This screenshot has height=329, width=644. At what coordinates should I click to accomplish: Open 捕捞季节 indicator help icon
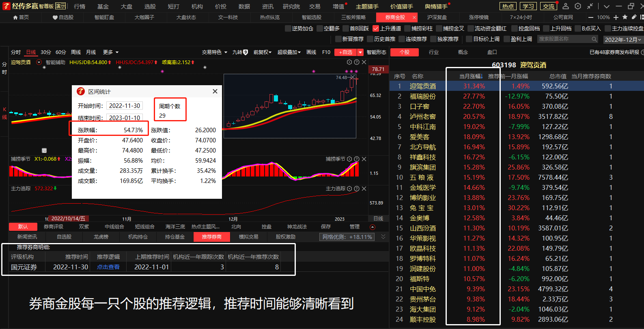coord(357,159)
